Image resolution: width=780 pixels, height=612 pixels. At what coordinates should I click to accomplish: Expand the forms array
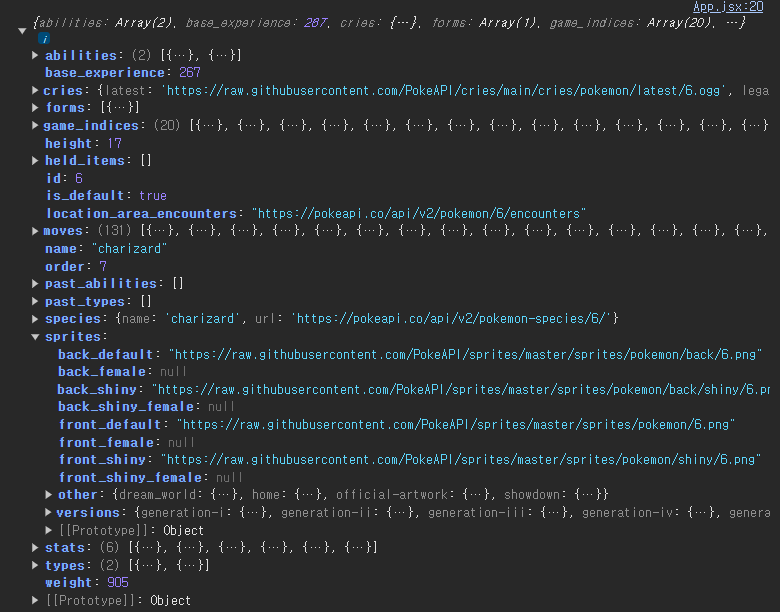(35, 107)
